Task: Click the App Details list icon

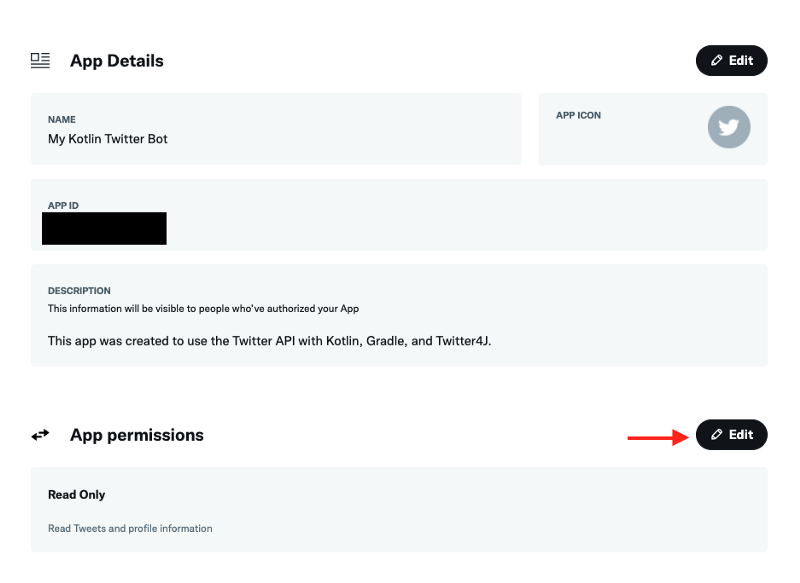Action: (40, 60)
